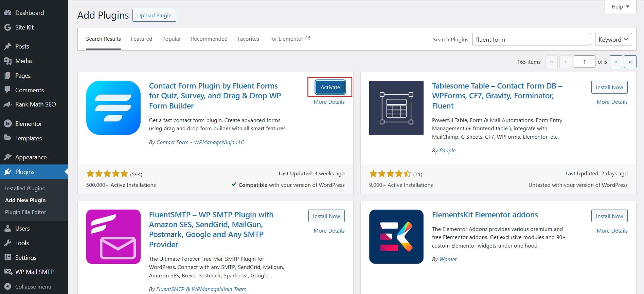644x294 pixels.
Task: Switch to the Search Results tab
Action: [104, 39]
